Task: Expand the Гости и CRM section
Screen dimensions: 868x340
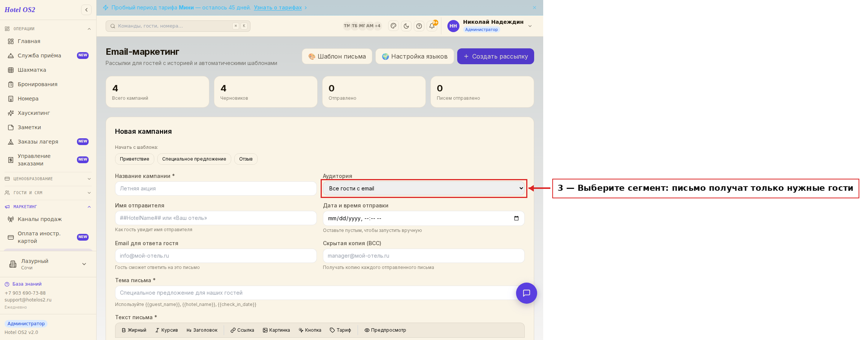Action: pyautogui.click(x=48, y=193)
